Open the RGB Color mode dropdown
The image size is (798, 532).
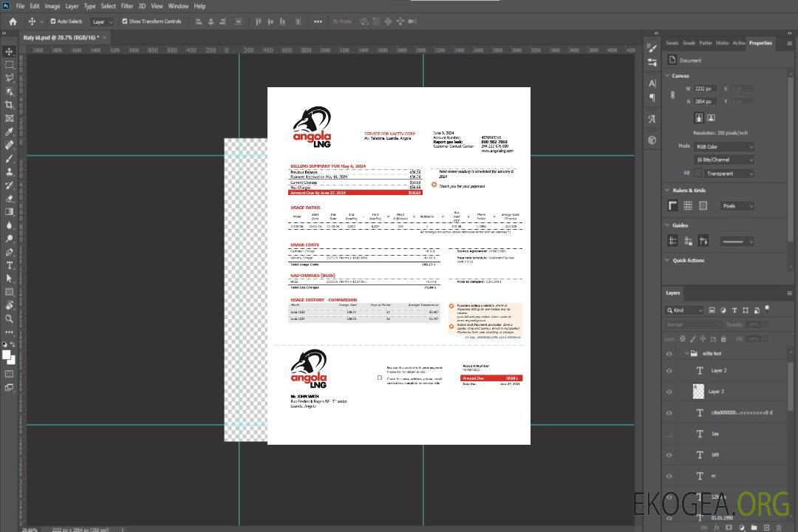pyautogui.click(x=724, y=146)
